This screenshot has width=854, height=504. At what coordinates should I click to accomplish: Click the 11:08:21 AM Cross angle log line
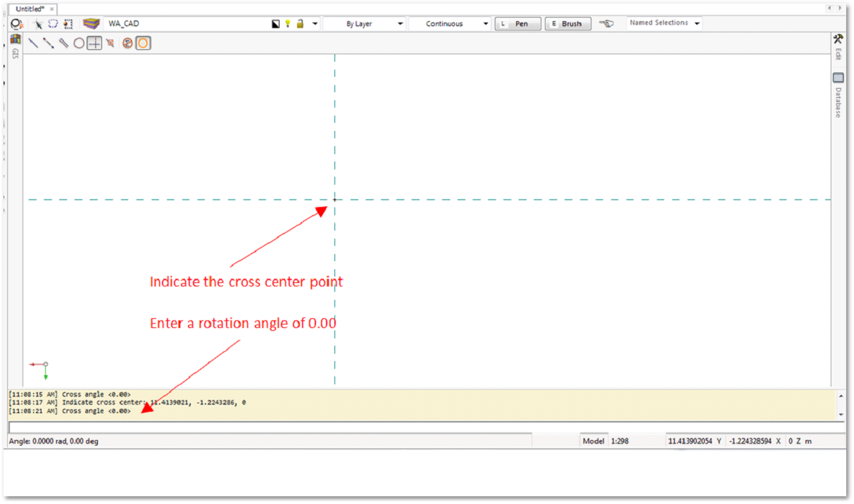point(70,411)
